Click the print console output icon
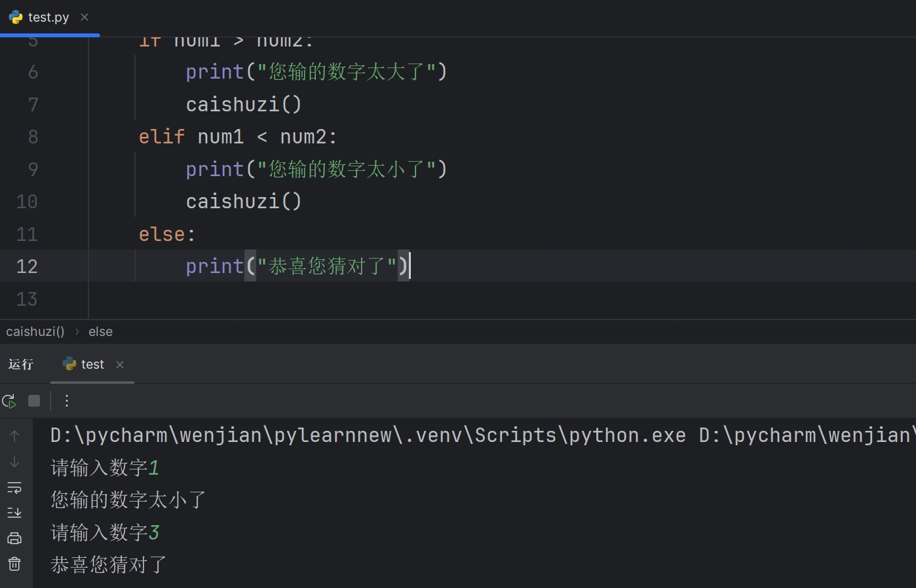 pos(14,538)
